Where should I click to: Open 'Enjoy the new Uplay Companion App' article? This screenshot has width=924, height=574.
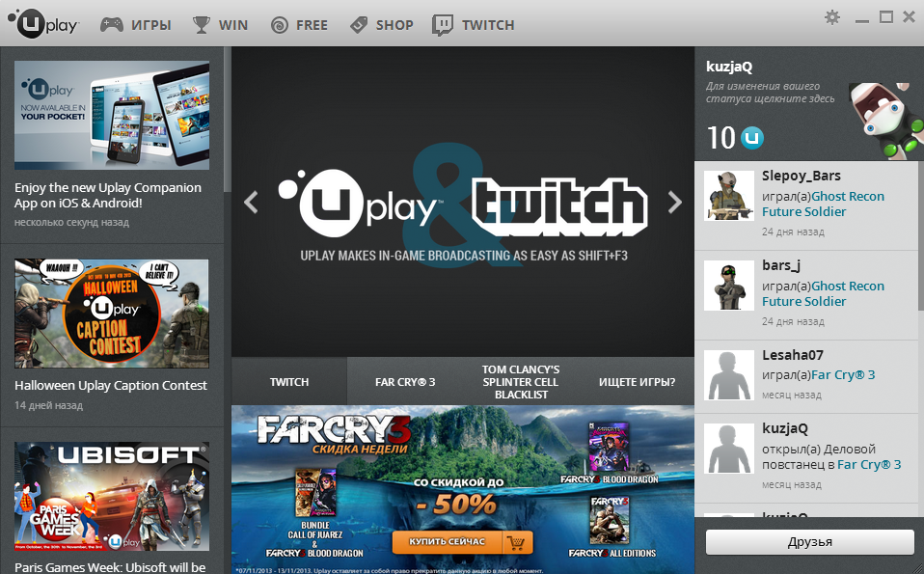pyautogui.click(x=108, y=195)
